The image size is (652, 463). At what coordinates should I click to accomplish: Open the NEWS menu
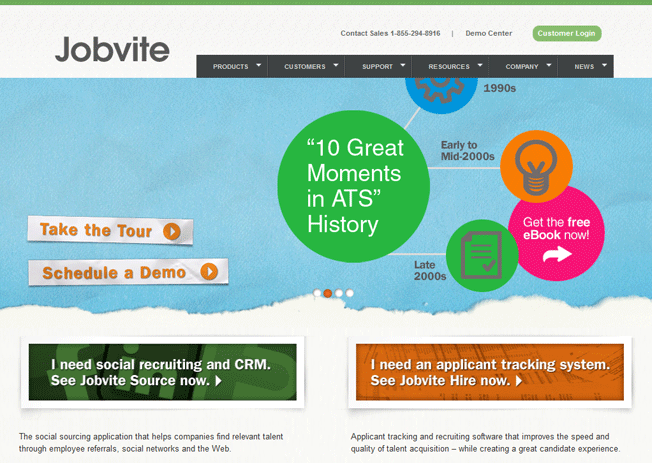click(x=585, y=67)
